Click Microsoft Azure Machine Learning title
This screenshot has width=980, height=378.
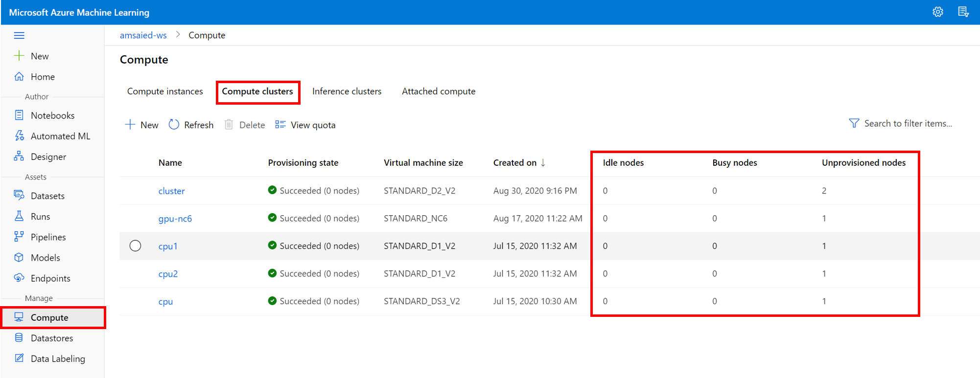pos(79,12)
